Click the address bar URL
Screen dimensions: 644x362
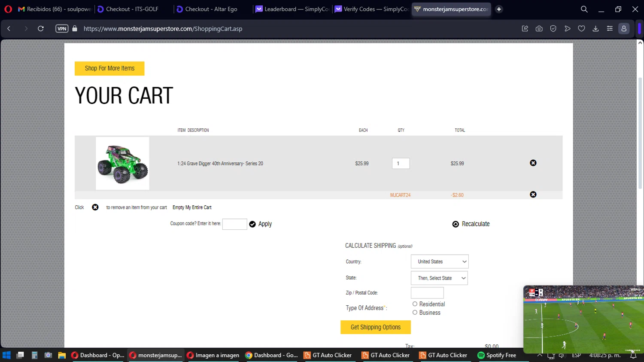point(163,29)
